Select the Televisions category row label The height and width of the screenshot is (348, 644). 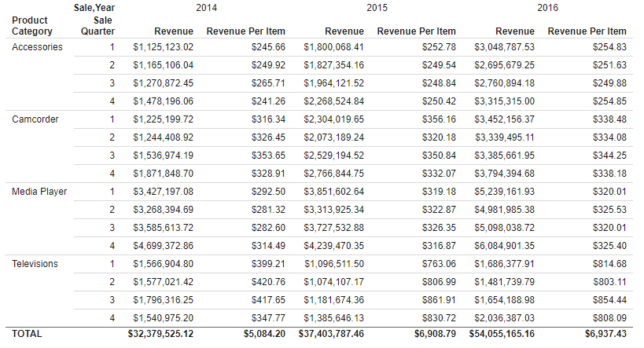pyautogui.click(x=35, y=264)
